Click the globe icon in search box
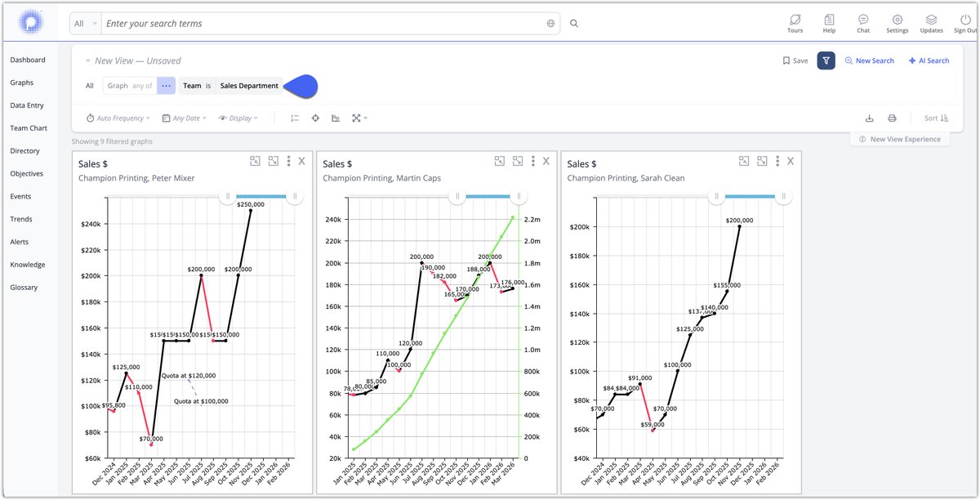Image resolution: width=980 pixels, height=500 pixels. (551, 24)
